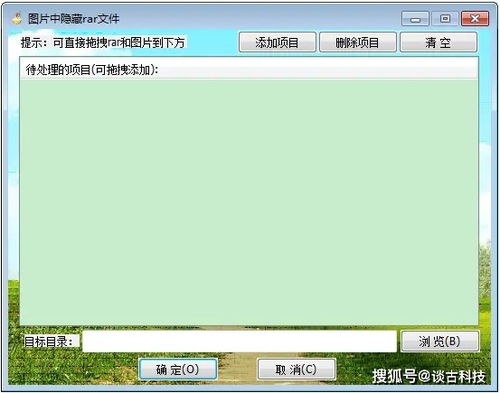Clear the list with 清空 button
Image resolution: width=500 pixels, height=393 pixels.
(438, 42)
